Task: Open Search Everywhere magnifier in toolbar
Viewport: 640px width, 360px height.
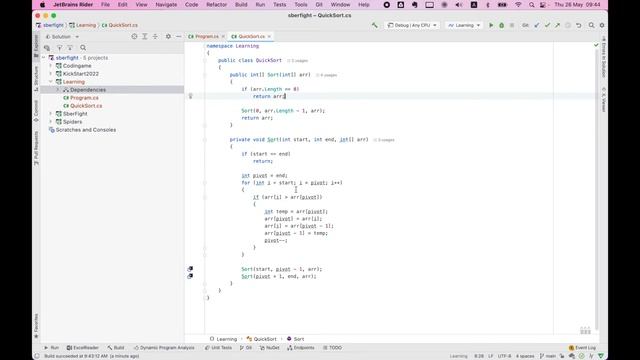Action: [591, 25]
